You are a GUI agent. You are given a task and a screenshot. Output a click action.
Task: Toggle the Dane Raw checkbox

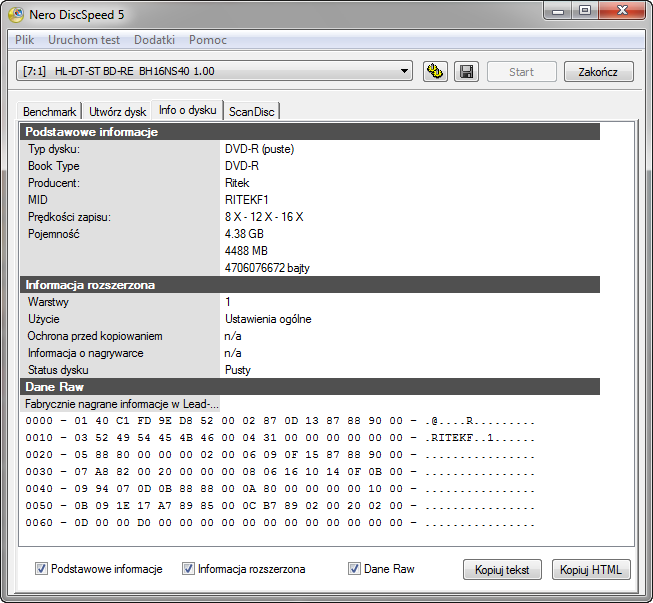click(x=354, y=568)
